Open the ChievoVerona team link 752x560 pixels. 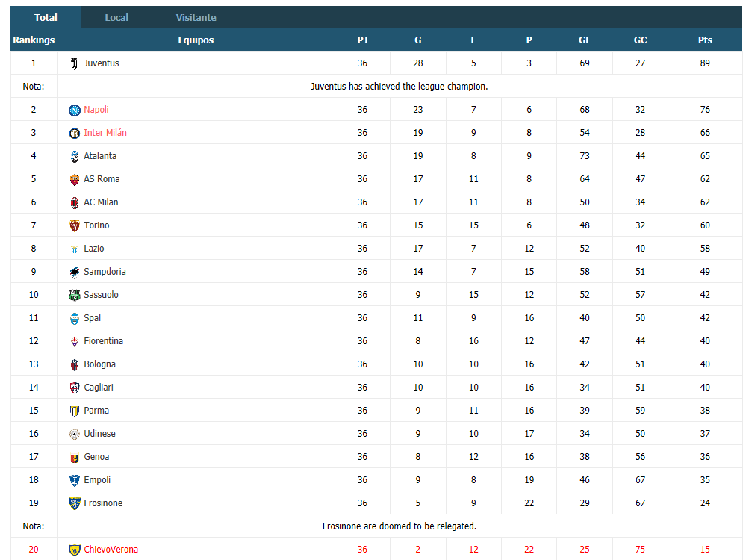click(111, 550)
